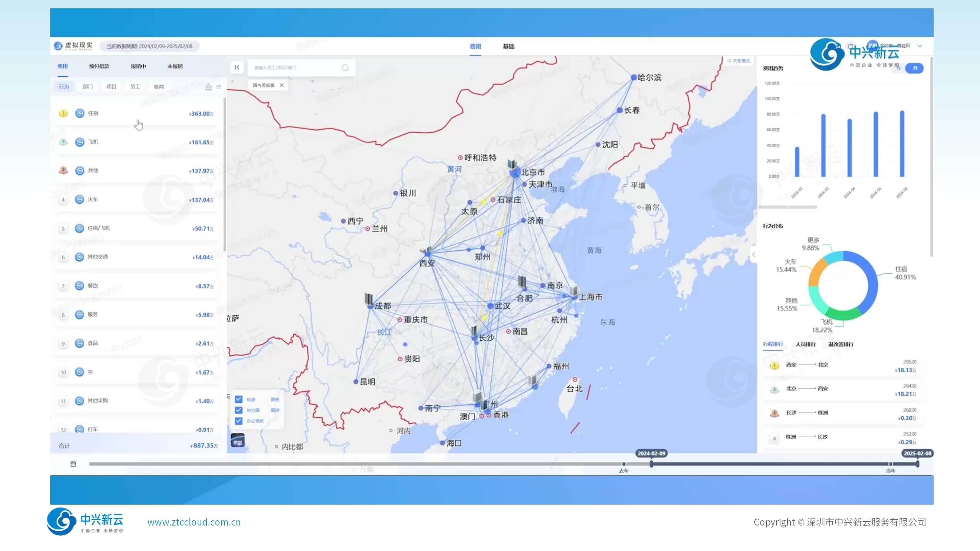The width and height of the screenshot is (980, 551).
Task: Select the 月 trend toggle
Action: 915,68
